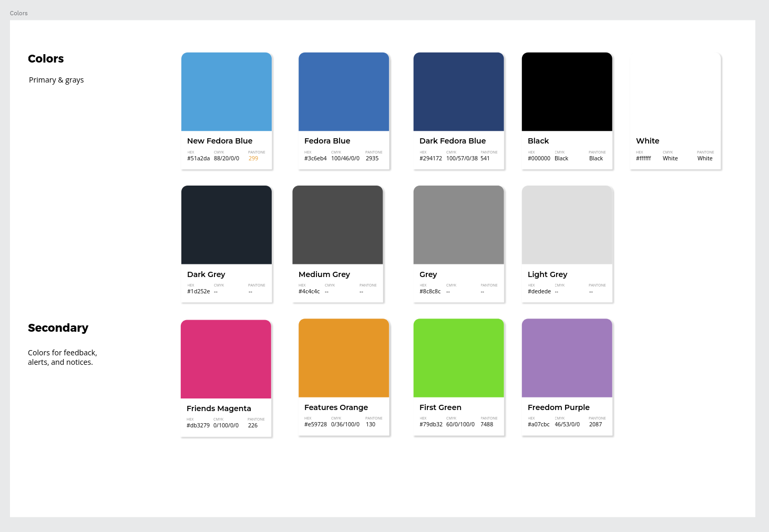Select the Dark Fedora Blue color swatch
769x532 pixels.
[x=459, y=91]
